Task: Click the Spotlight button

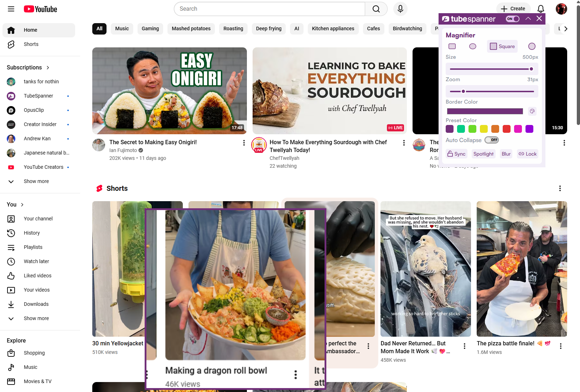Action: (483, 154)
